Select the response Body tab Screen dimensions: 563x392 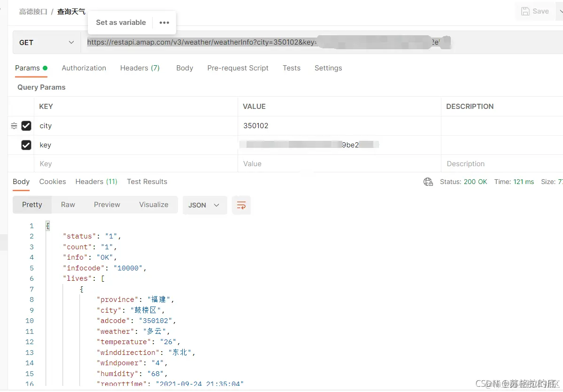(21, 182)
